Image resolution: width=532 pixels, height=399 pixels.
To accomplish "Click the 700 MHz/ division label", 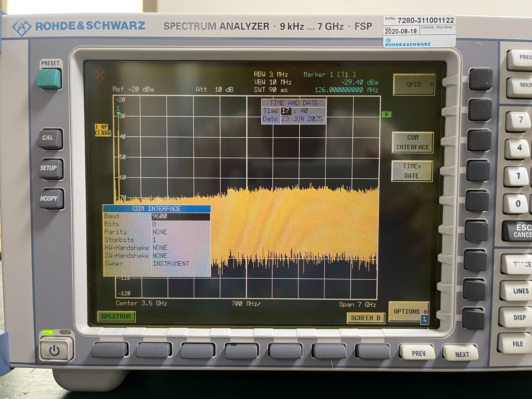I will 246,304.
